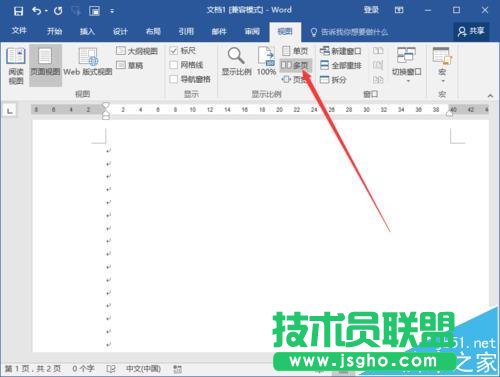Open the ribbon display options icon

(x=399, y=10)
